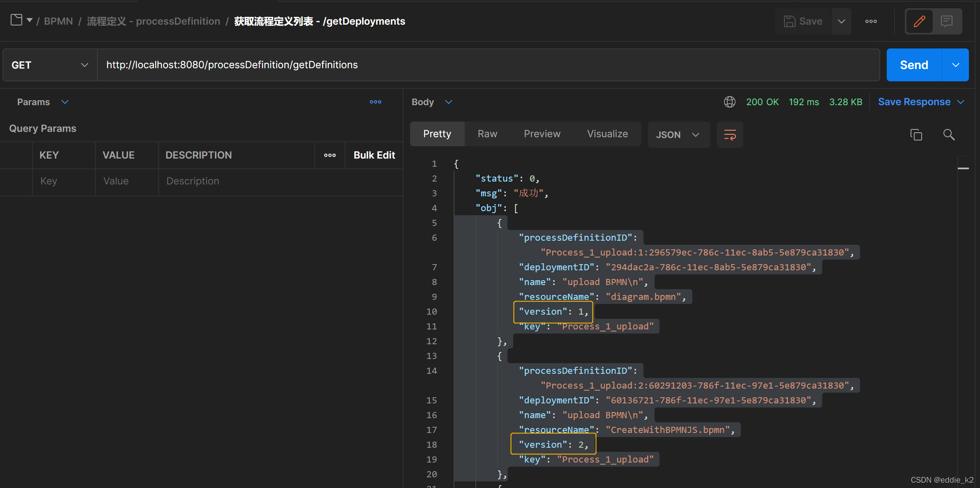Open the GET method dropdown
The height and width of the screenshot is (488, 980).
(50, 65)
